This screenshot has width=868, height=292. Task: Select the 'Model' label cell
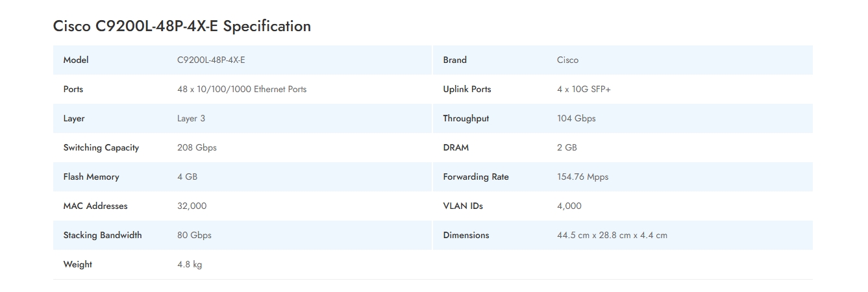[76, 60]
